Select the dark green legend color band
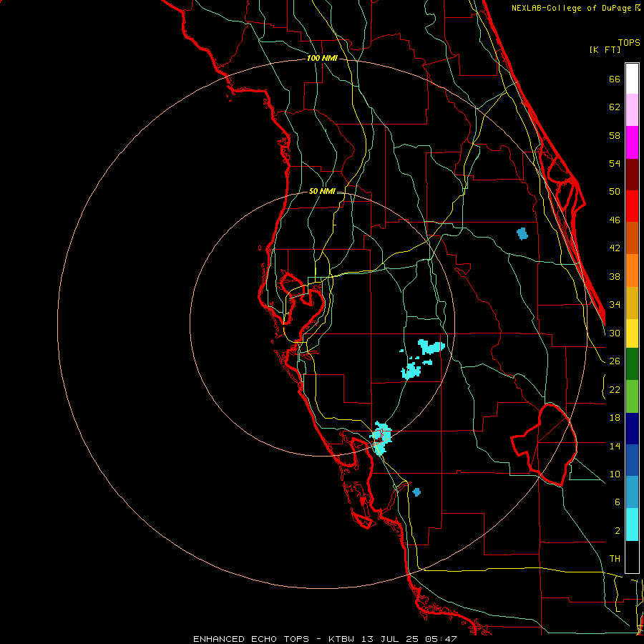This screenshot has width=644, height=644. pyautogui.click(x=632, y=364)
